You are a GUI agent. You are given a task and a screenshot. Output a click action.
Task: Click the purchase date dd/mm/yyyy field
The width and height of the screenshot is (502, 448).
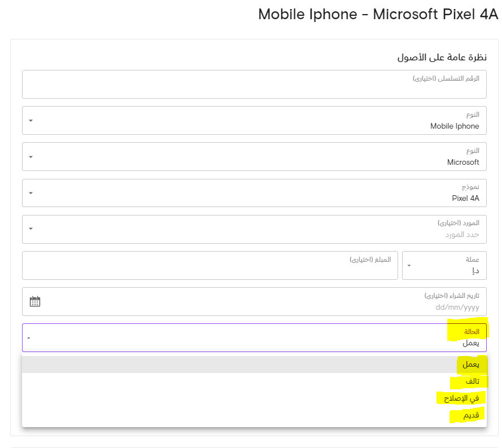point(254,301)
